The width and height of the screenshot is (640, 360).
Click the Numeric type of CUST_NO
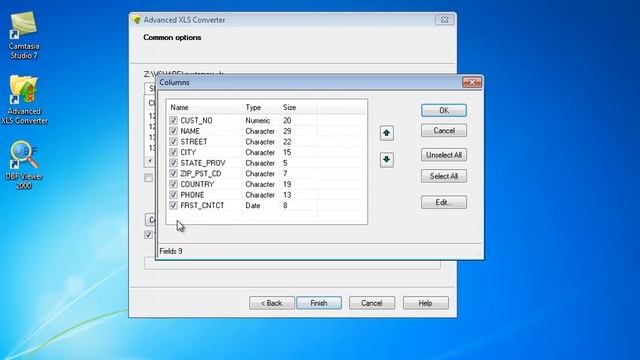(x=258, y=120)
